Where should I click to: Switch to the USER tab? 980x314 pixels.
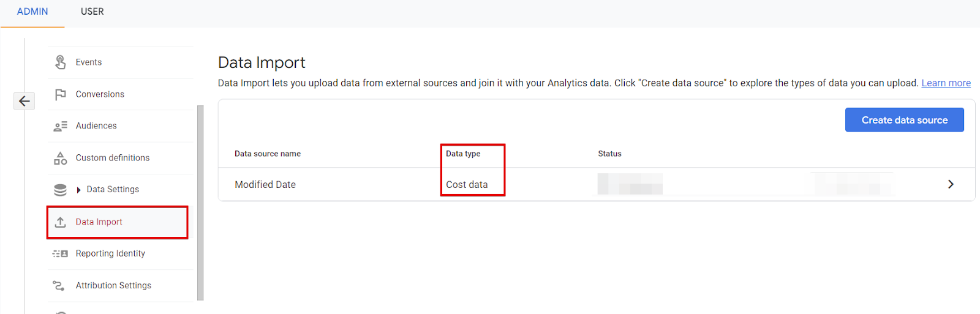pos(92,12)
